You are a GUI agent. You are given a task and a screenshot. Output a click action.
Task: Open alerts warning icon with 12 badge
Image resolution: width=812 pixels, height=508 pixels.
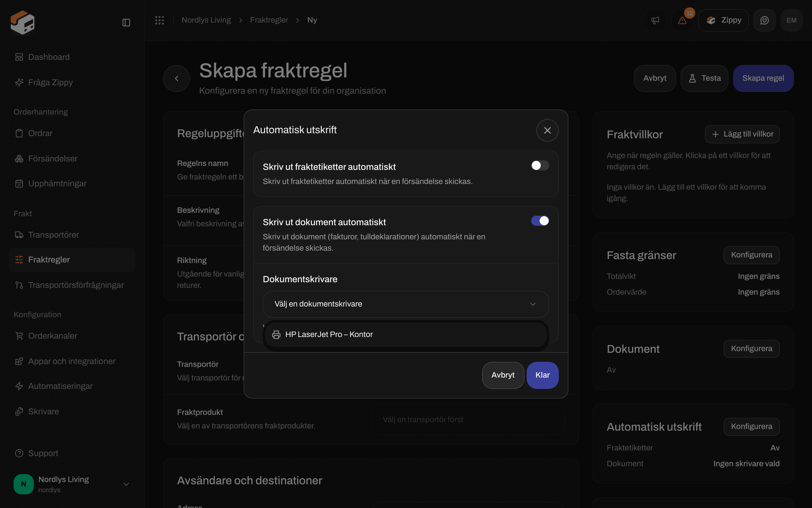(682, 21)
